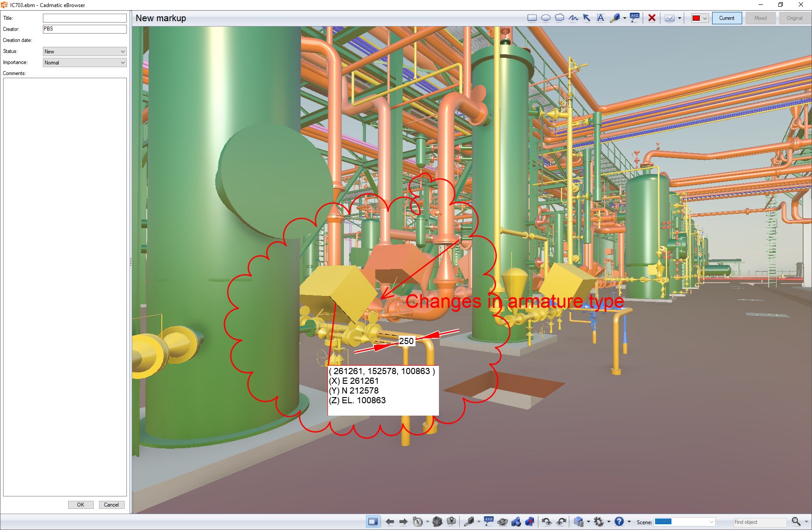The height and width of the screenshot is (530, 812).
Task: Click the envelope send markup icon
Action: click(670, 18)
